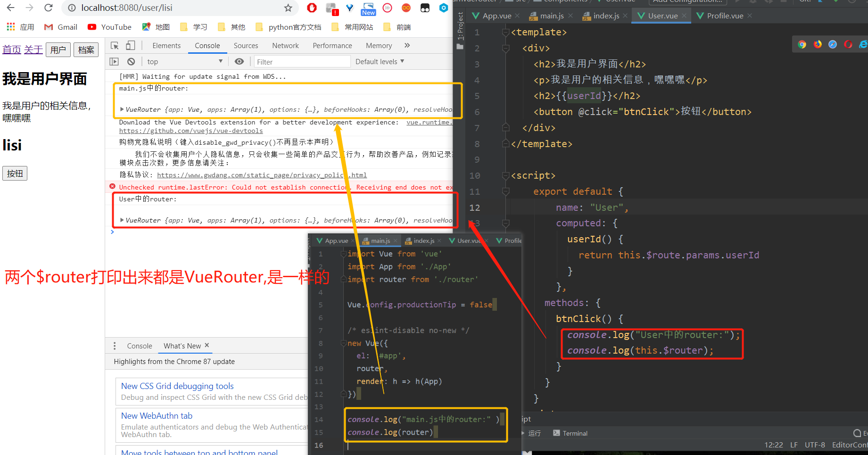
Task: Open the New WebAuthn tab link
Action: tap(157, 415)
